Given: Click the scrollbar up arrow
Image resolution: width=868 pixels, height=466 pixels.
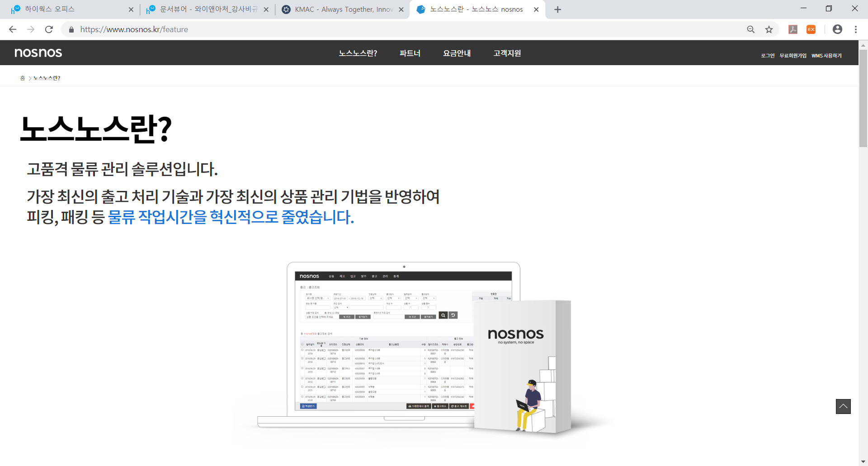Looking at the screenshot, I should click(863, 45).
